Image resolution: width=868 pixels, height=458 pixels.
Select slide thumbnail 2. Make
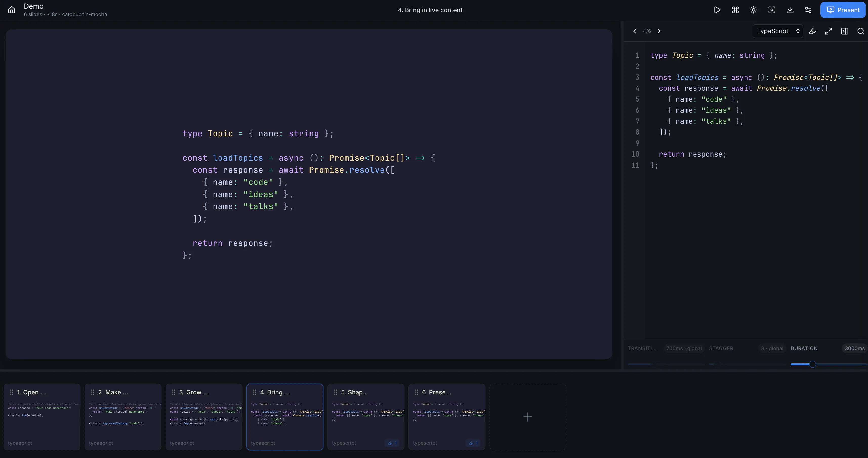point(123,417)
